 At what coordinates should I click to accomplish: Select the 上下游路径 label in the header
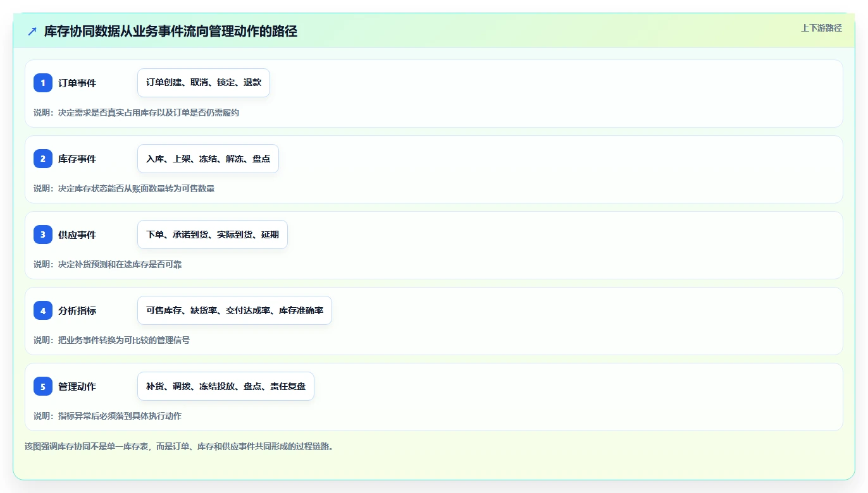pyautogui.click(x=821, y=28)
